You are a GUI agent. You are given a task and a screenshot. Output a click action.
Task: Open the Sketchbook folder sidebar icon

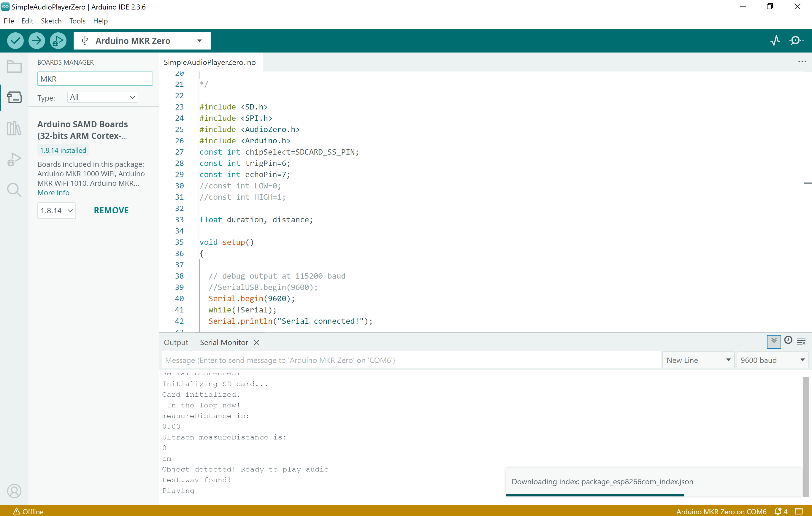(14, 66)
